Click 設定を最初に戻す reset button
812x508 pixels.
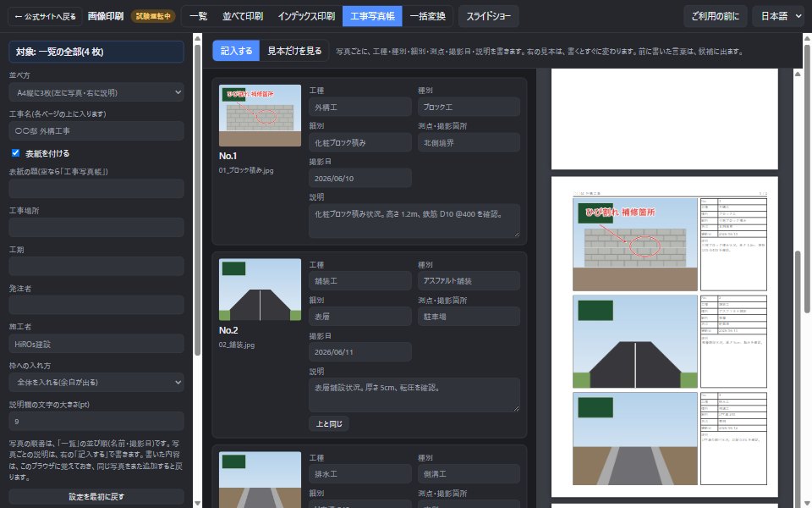pos(96,497)
